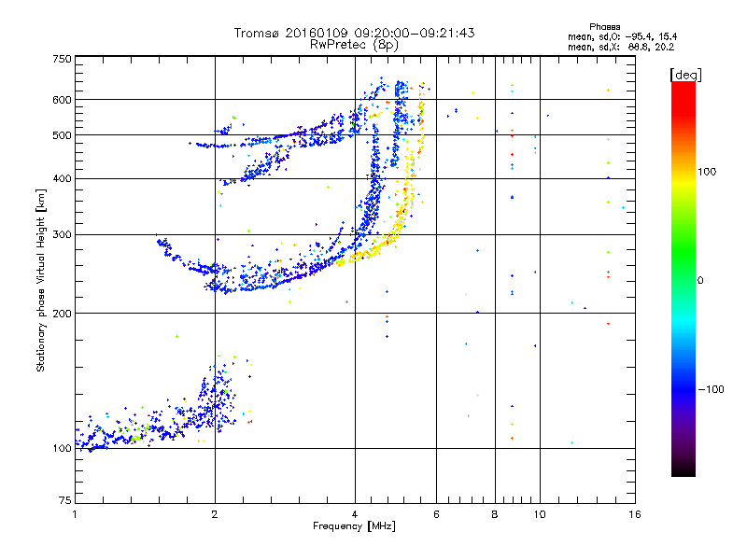Click the x-axis tick label '8'
Viewport: 747px width, 560px height.
pyautogui.click(x=495, y=514)
